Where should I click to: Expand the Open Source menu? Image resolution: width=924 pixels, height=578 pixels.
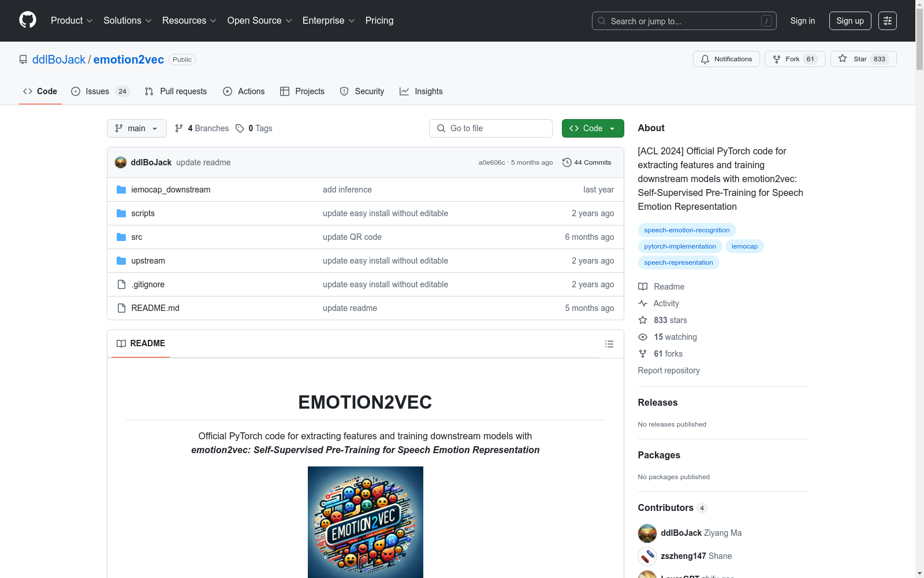pyautogui.click(x=259, y=21)
